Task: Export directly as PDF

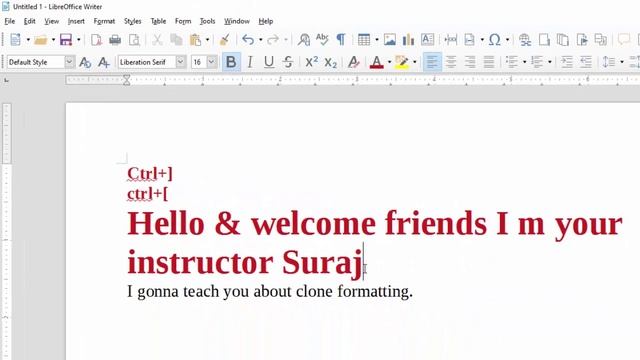Action: coord(96,40)
